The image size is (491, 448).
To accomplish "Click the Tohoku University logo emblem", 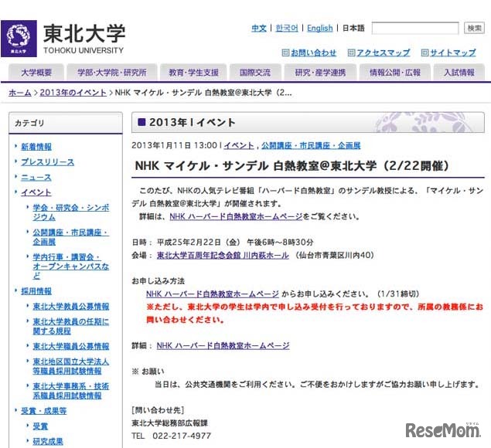I will pyautogui.click(x=19, y=39).
